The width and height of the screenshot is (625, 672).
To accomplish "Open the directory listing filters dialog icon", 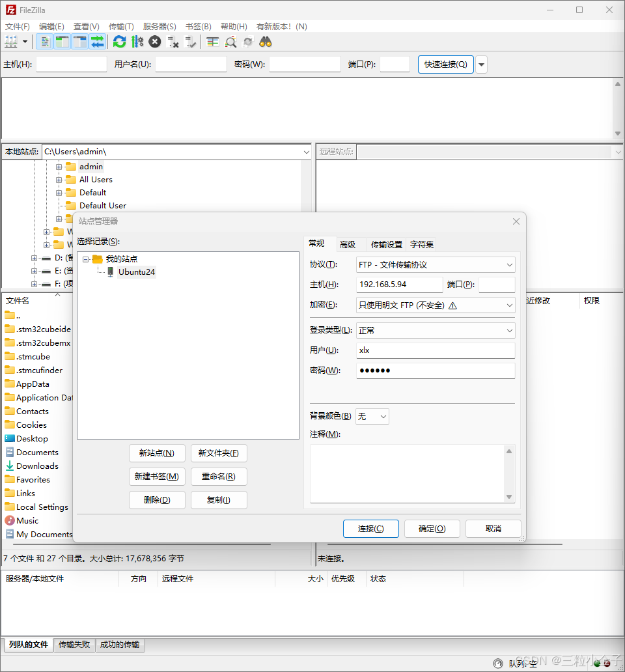I will [x=212, y=42].
